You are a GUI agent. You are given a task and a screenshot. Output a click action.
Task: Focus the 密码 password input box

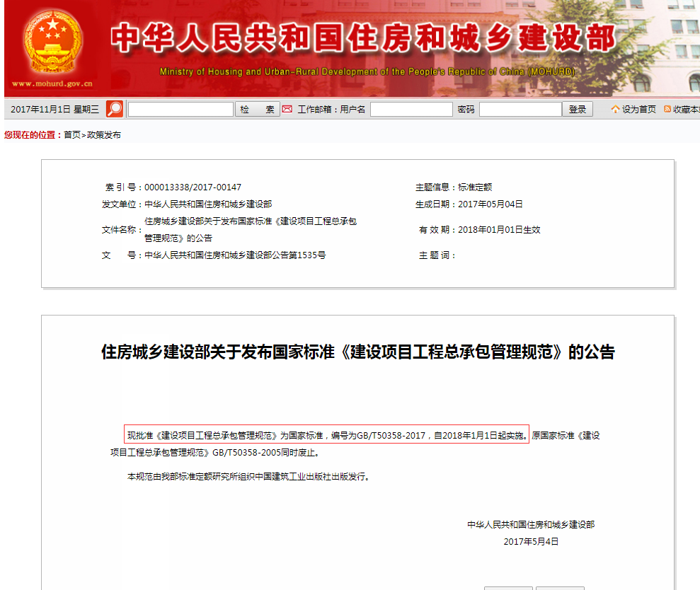(520, 110)
